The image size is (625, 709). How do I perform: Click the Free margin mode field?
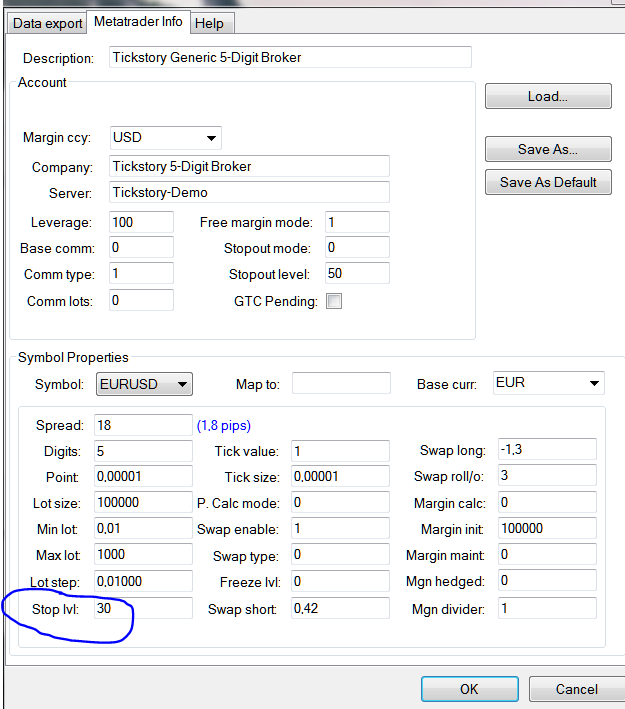click(x=357, y=222)
